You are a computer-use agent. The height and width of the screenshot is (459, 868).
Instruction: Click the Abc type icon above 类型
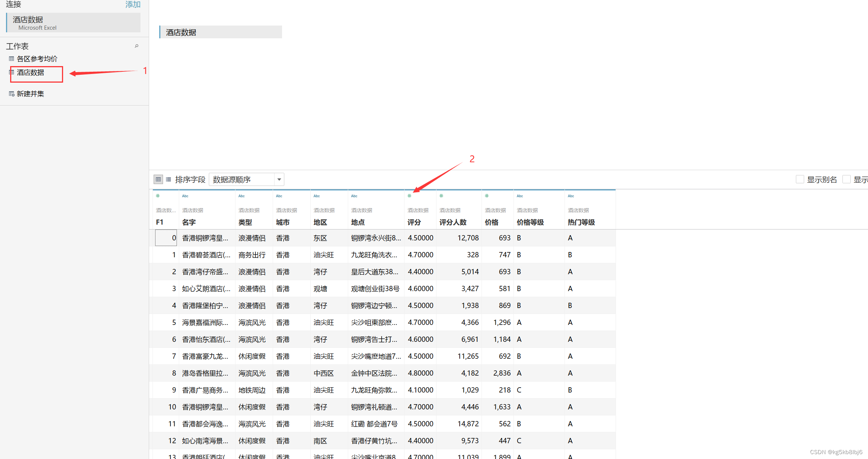coord(242,196)
